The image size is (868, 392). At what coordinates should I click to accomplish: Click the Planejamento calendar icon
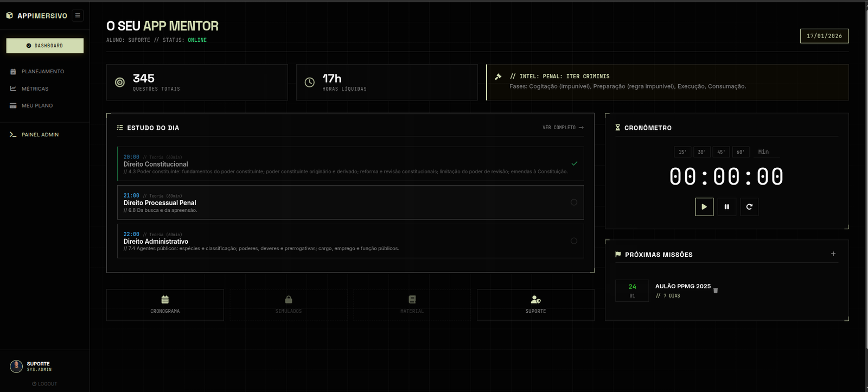click(x=13, y=72)
